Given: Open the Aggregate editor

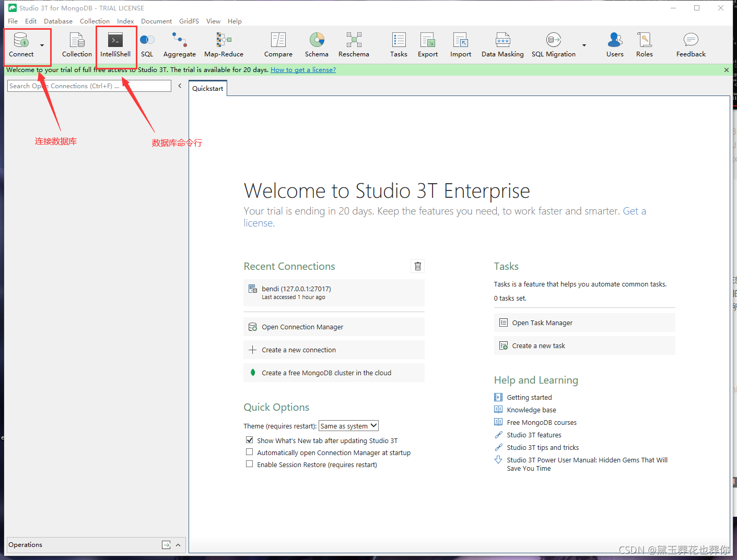Looking at the screenshot, I should coord(180,45).
